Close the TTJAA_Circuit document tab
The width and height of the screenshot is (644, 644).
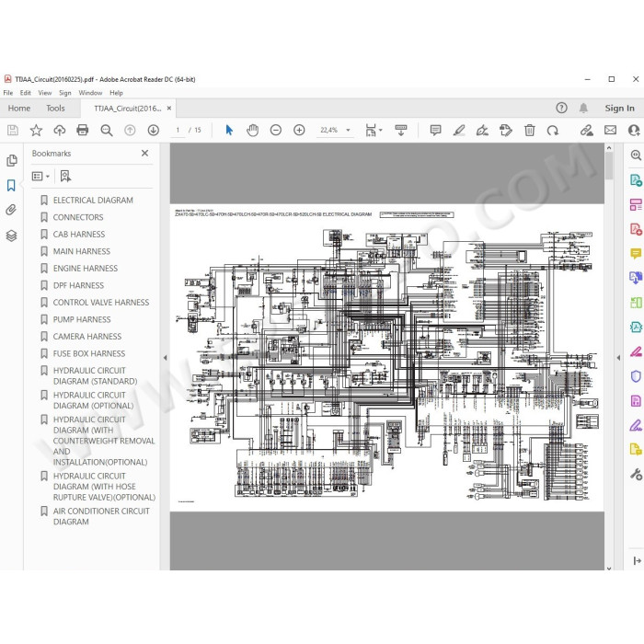(168, 109)
